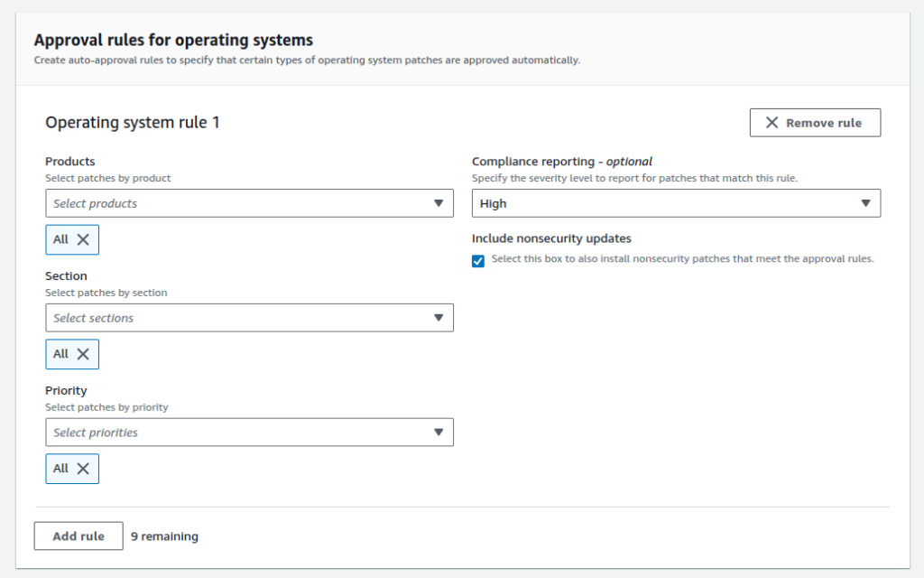
Task: Click the 'Create auto-approval rules' description text
Action: pyautogui.click(x=307, y=61)
